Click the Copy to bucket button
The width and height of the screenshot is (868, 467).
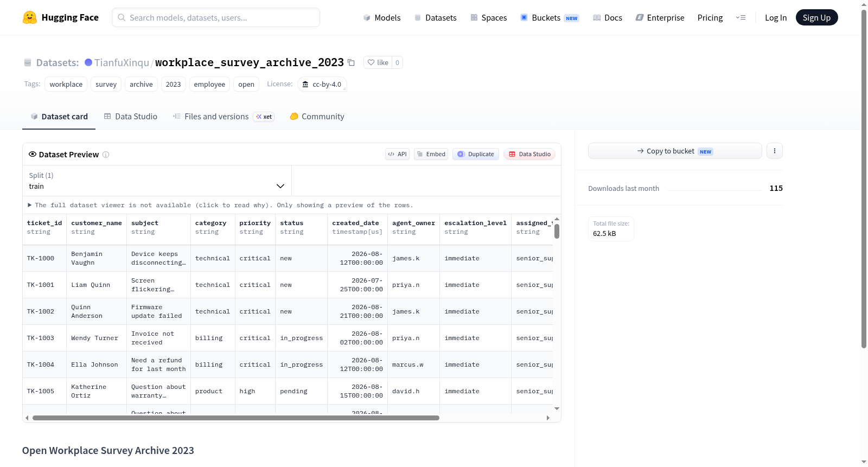coord(675,151)
